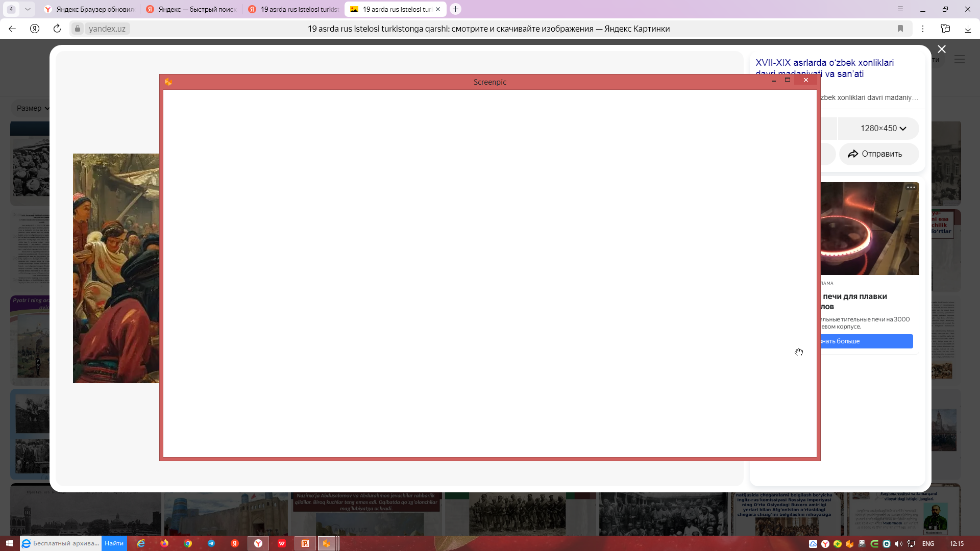Viewport: 980px width, 551px height.
Task: Open the browser downloads icon
Action: click(x=968, y=29)
